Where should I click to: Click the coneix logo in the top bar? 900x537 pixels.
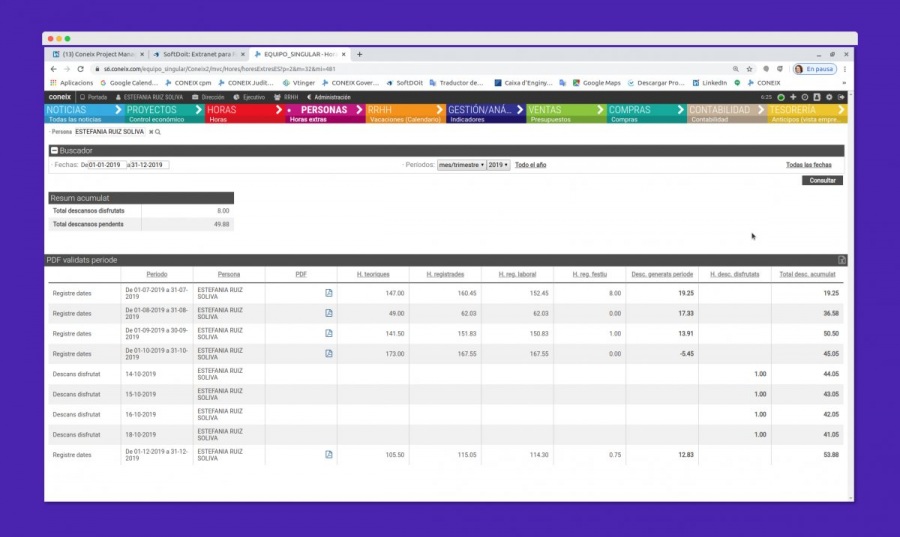(x=60, y=97)
